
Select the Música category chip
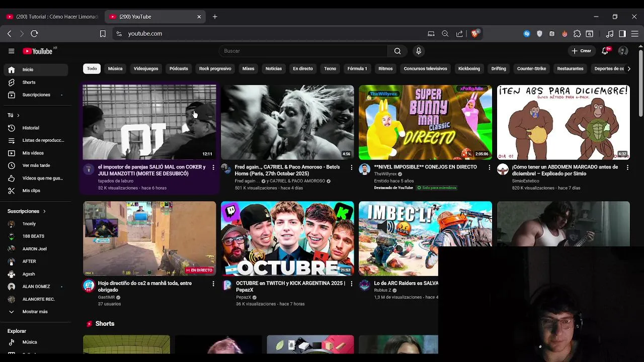(115, 68)
